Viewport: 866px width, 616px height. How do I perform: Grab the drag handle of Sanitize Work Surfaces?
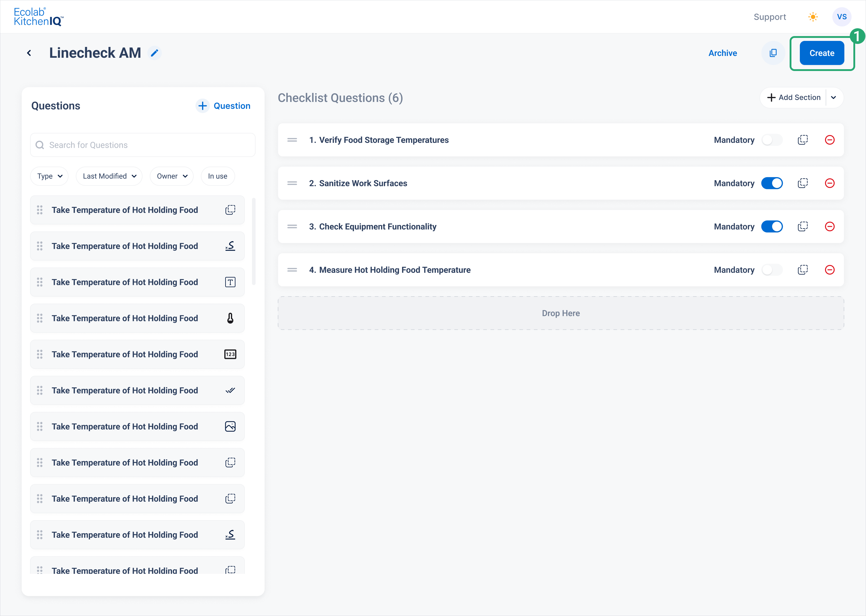(292, 183)
